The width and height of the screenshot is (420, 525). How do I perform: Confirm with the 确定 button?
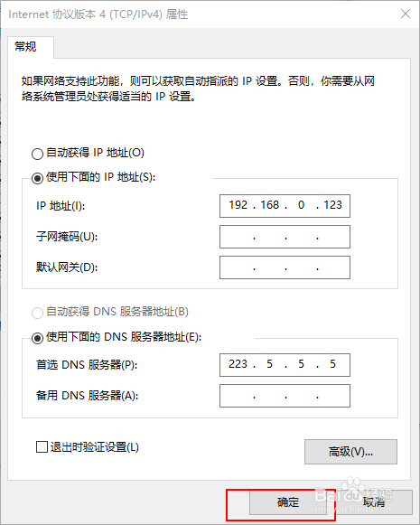click(287, 502)
